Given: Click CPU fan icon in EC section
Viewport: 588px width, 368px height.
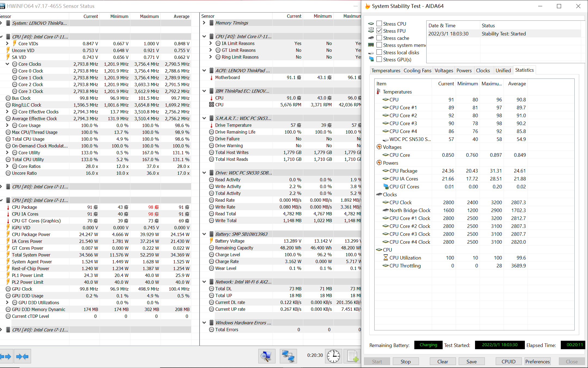Looking at the screenshot, I should (x=211, y=105).
